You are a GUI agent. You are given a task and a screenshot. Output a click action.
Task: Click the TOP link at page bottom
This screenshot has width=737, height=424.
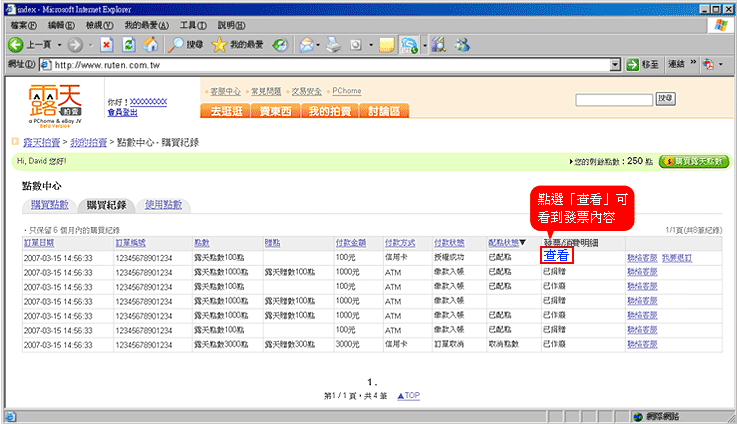point(409,396)
